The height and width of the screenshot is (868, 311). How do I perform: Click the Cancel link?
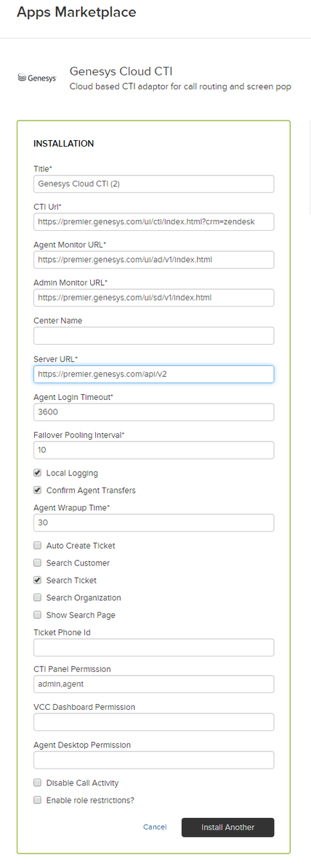point(155,827)
